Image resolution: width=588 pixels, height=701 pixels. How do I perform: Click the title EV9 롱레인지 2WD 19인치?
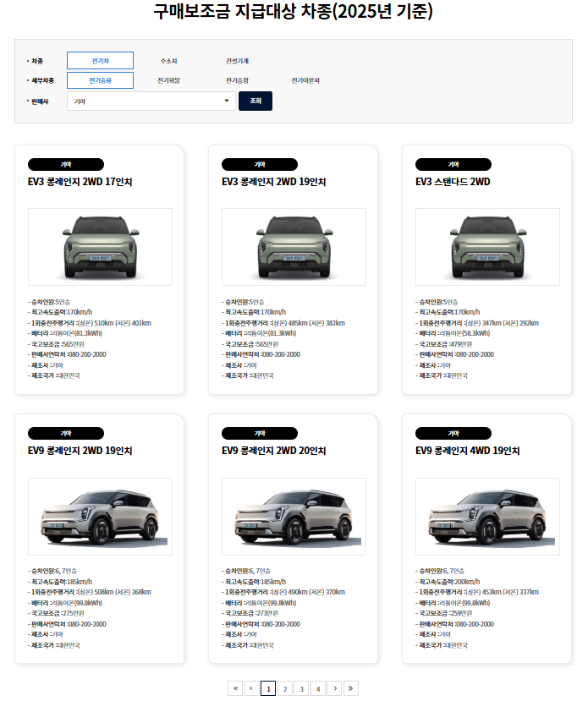[x=80, y=451]
